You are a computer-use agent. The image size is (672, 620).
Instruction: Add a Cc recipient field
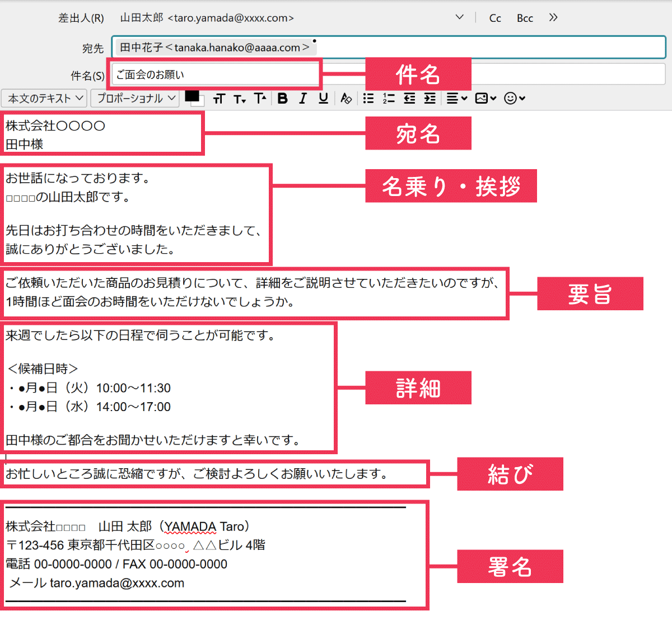pos(494,17)
